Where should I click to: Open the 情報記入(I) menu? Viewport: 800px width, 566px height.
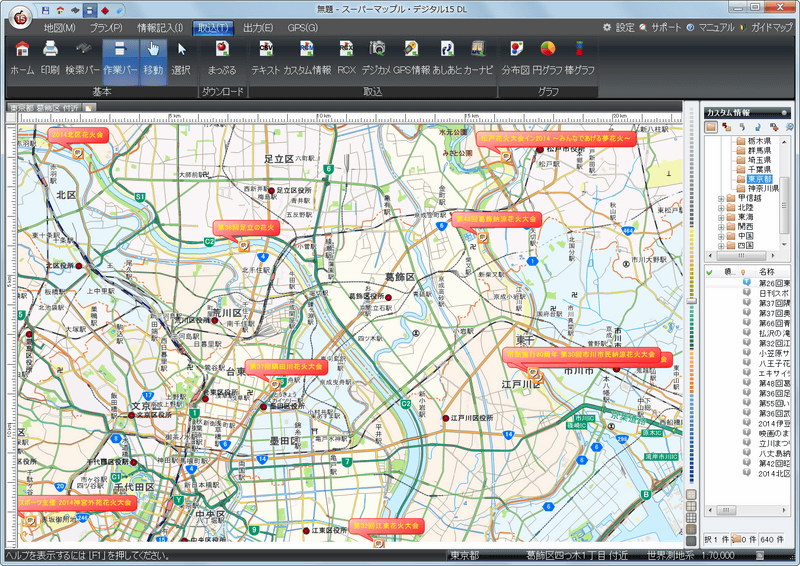pos(160,28)
